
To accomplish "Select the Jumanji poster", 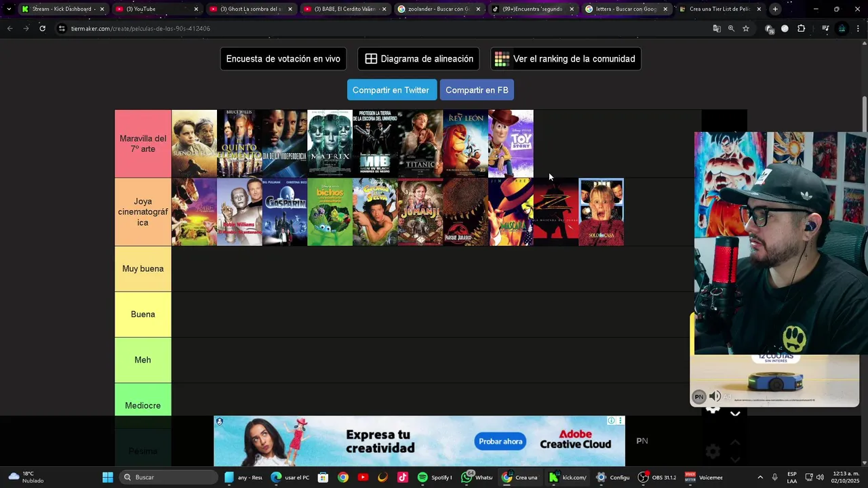I will click(420, 212).
